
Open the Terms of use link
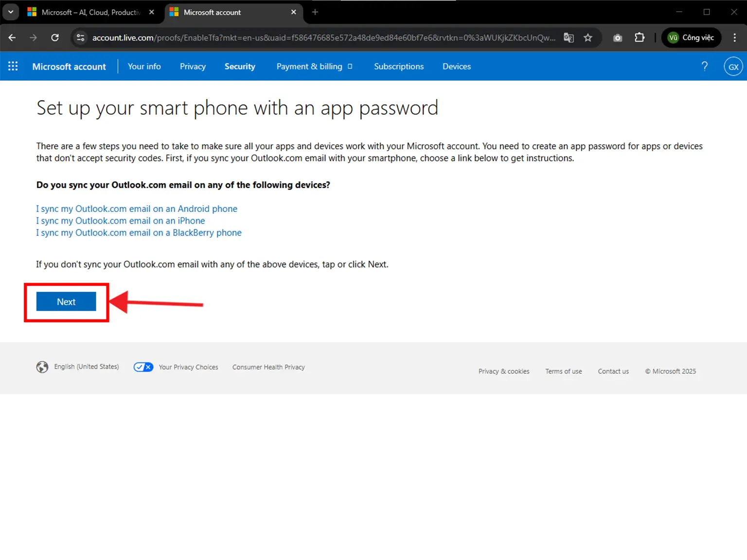(563, 371)
